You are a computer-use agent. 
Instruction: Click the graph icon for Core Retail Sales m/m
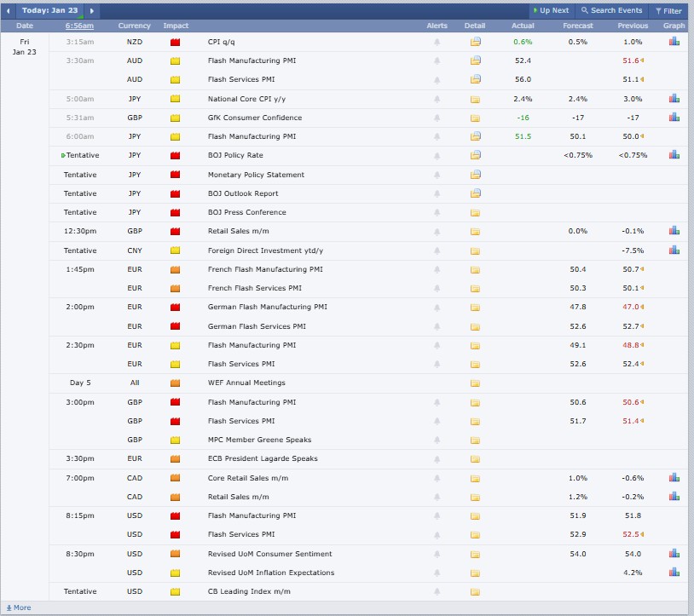(x=674, y=478)
